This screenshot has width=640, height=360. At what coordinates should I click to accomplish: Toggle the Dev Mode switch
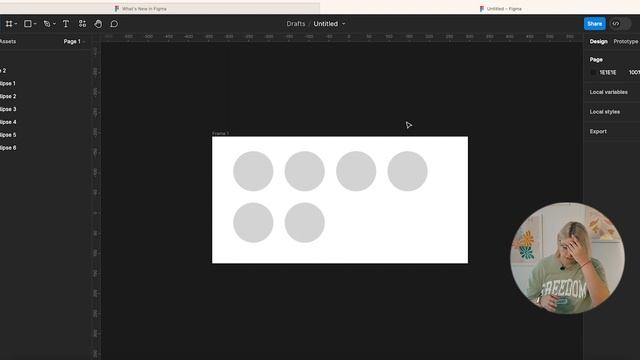[620, 24]
